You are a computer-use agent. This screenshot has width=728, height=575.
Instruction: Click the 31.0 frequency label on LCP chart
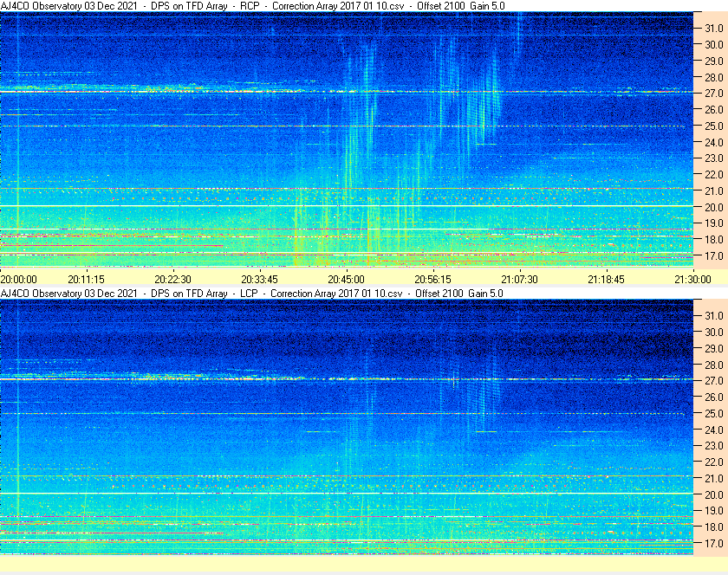click(x=714, y=315)
